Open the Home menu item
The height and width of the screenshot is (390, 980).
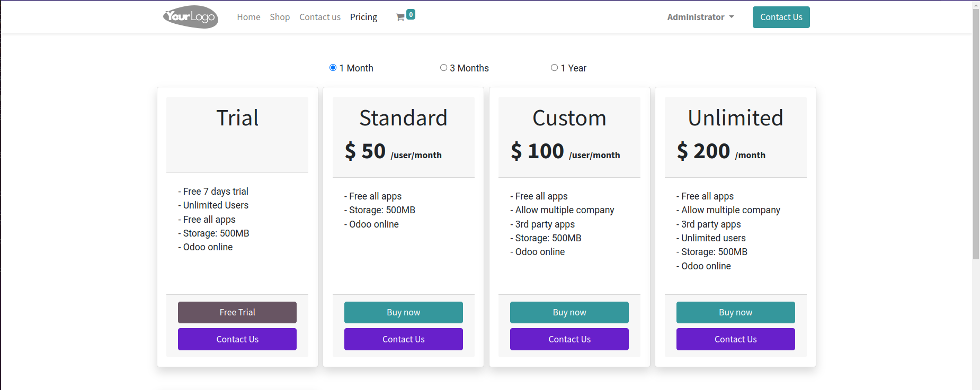pyautogui.click(x=248, y=17)
